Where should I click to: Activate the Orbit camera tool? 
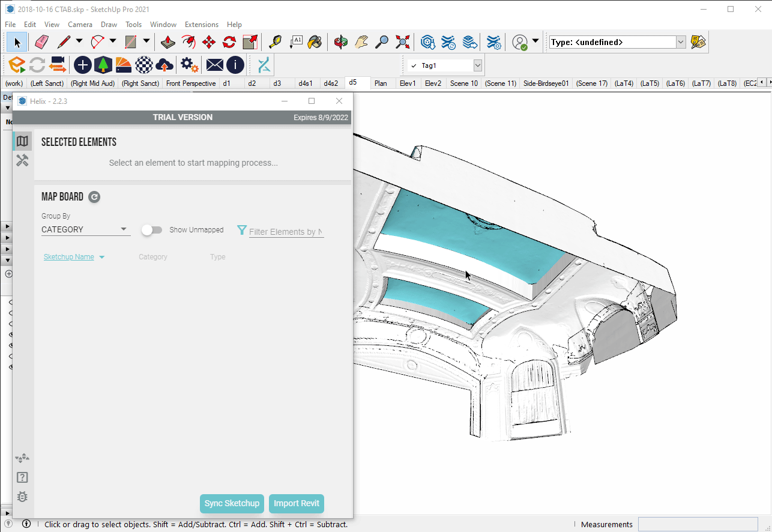[x=341, y=42]
